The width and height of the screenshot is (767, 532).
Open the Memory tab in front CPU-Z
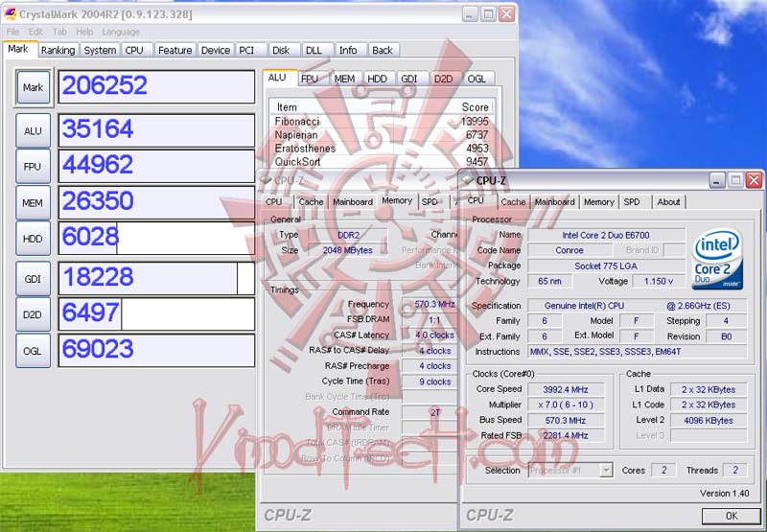click(x=598, y=202)
